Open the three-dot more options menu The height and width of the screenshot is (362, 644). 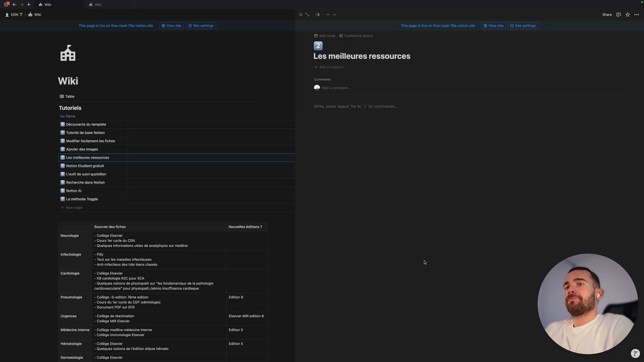pos(636,15)
